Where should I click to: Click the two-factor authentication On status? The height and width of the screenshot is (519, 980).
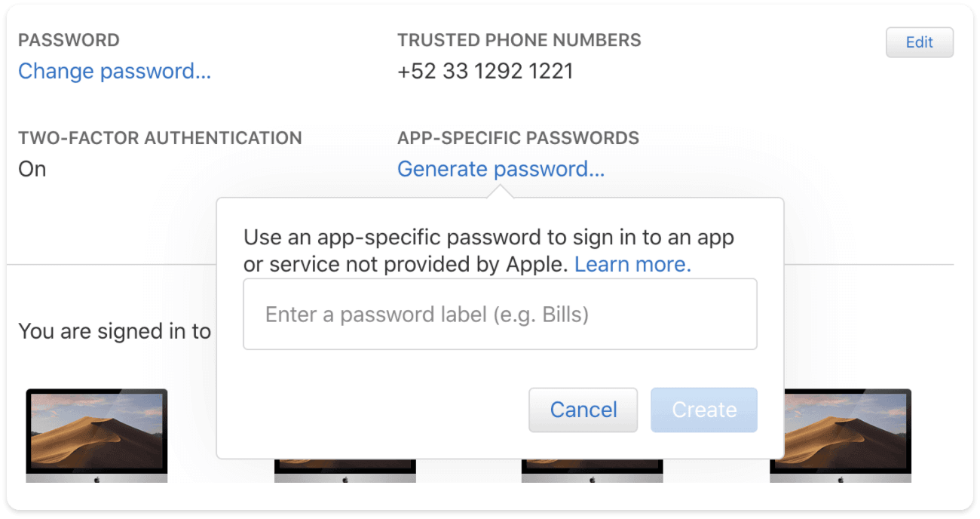(x=32, y=169)
